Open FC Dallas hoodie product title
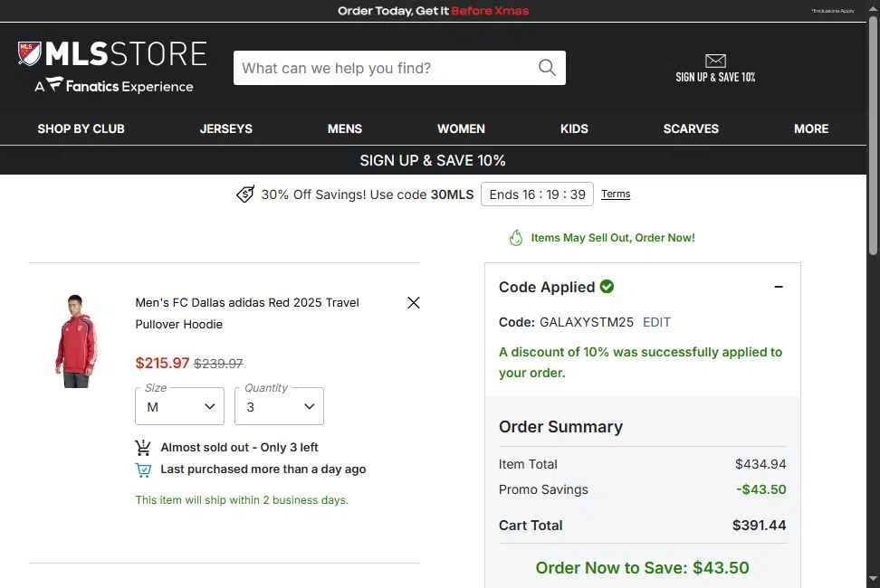This screenshot has height=588, width=880. [247, 313]
